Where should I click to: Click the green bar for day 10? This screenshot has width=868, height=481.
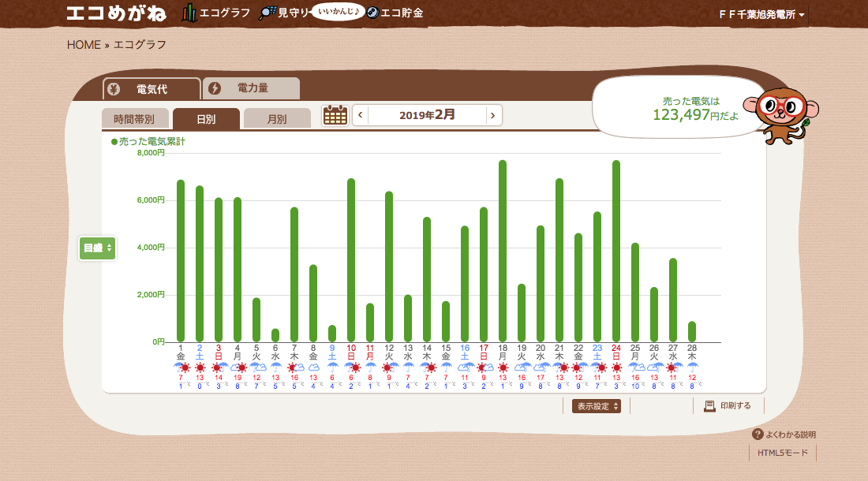pyautogui.click(x=351, y=260)
